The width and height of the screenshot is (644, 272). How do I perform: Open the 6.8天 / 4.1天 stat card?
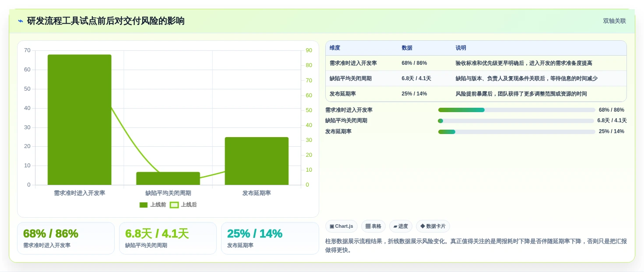168,238
